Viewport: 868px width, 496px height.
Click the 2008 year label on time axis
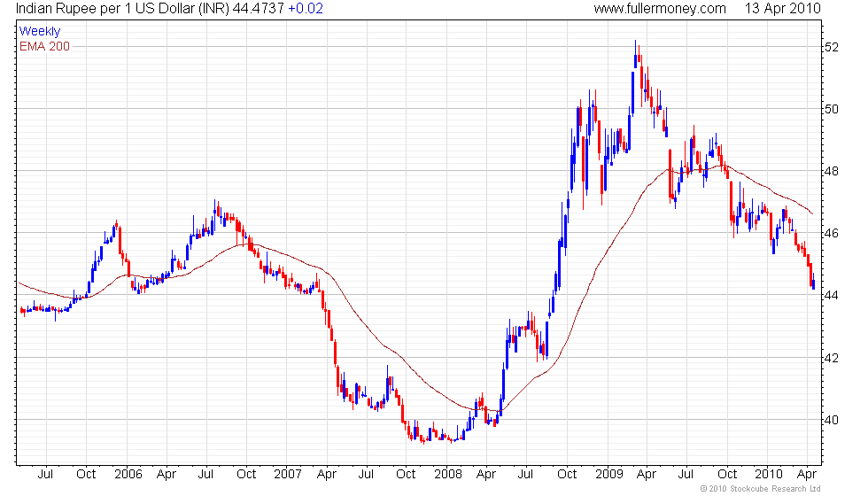448,475
